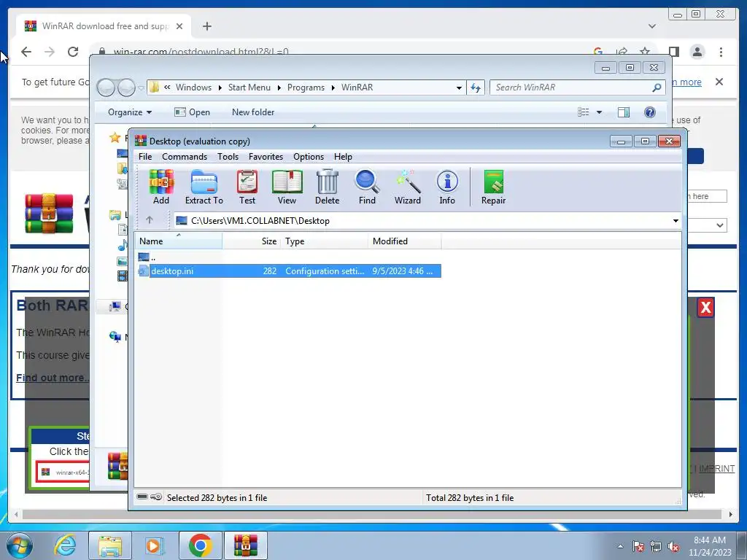Show hidden system tray icons
747x560 pixels.
(620, 546)
